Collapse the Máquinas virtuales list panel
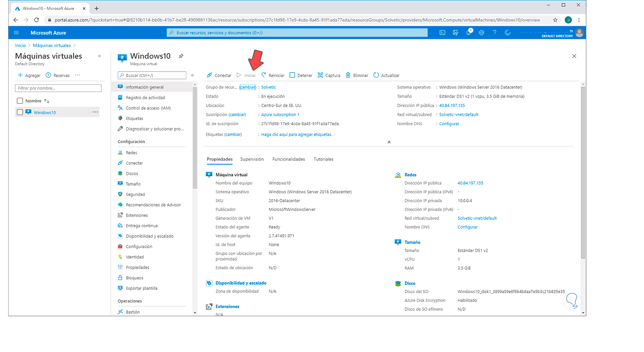Image resolution: width=644 pixels, height=352 pixels. click(x=100, y=56)
